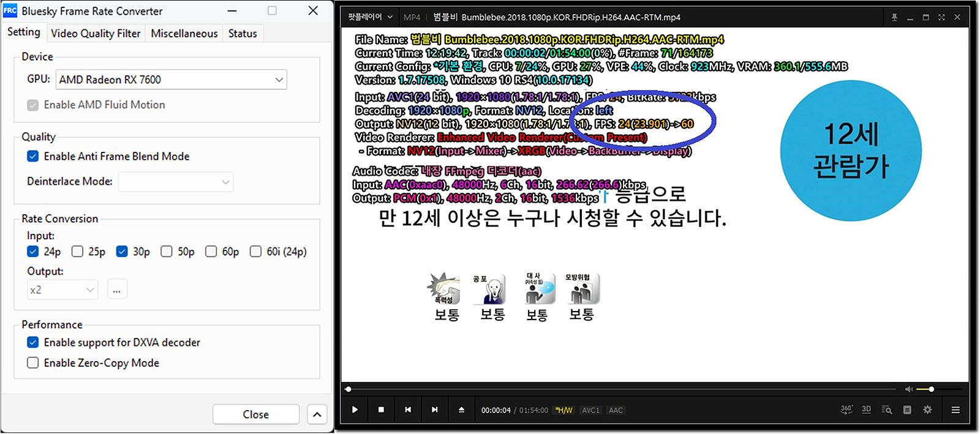
Task: Toggle 360° video mode icon
Action: pyautogui.click(x=846, y=410)
